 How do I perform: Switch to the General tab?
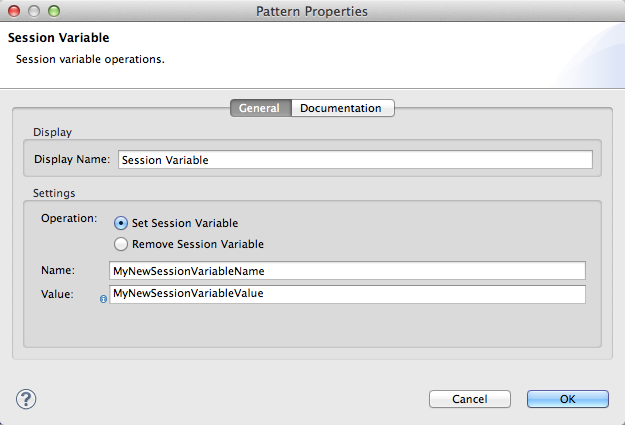tap(260, 108)
